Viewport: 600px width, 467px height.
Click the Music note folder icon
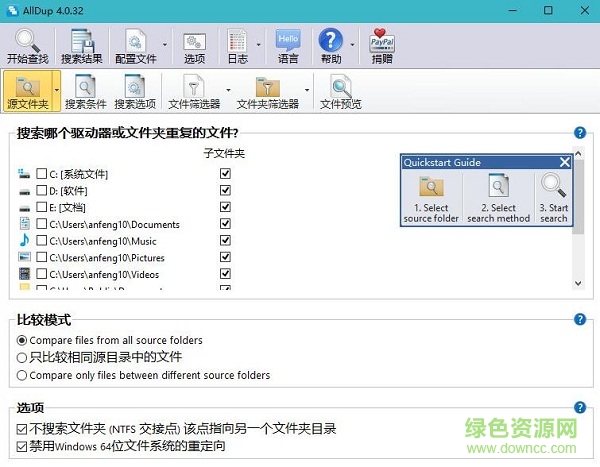(24, 240)
